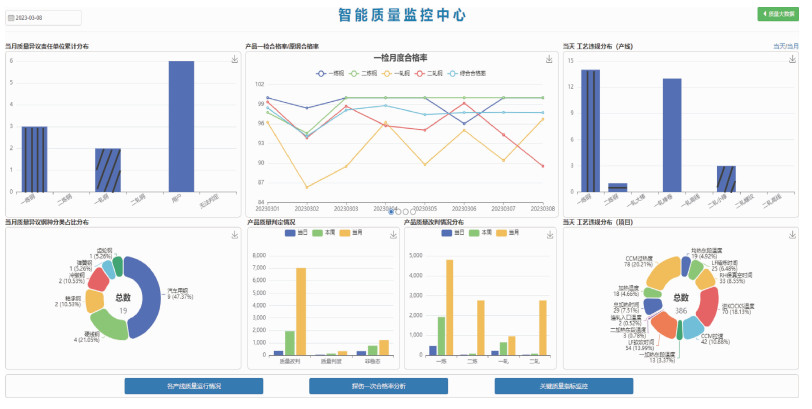This screenshot has width=812, height=409.
Task: Click the 2023-03-08 date input field
Action: 45,17
